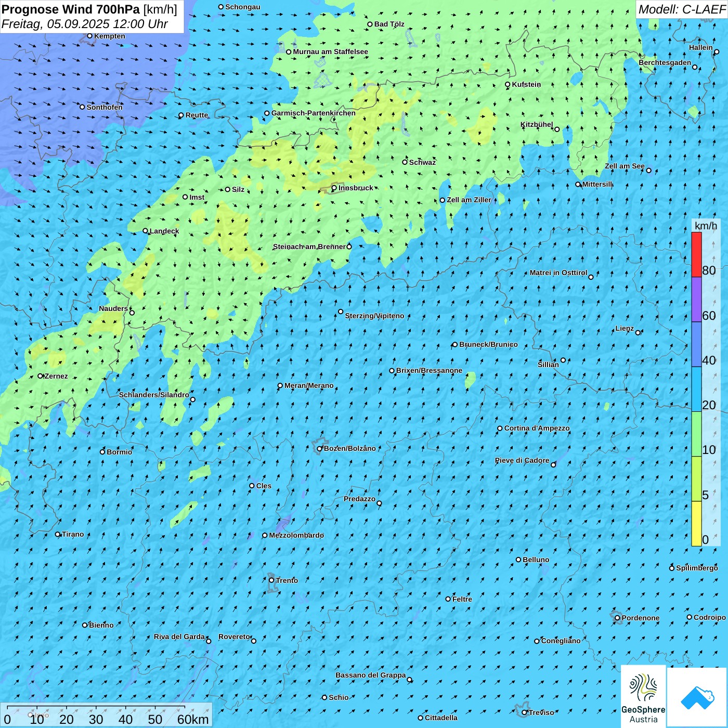Click the 'Bassano del Grappa' label
The width and height of the screenshot is (728, 728).
371,675
